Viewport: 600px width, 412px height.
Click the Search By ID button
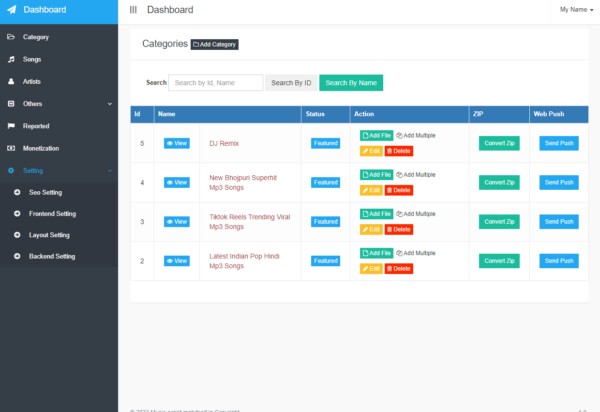point(291,83)
